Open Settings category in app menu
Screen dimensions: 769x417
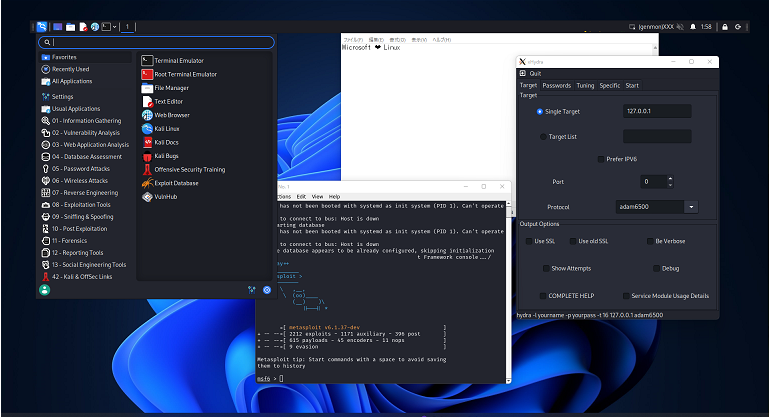[86, 97]
